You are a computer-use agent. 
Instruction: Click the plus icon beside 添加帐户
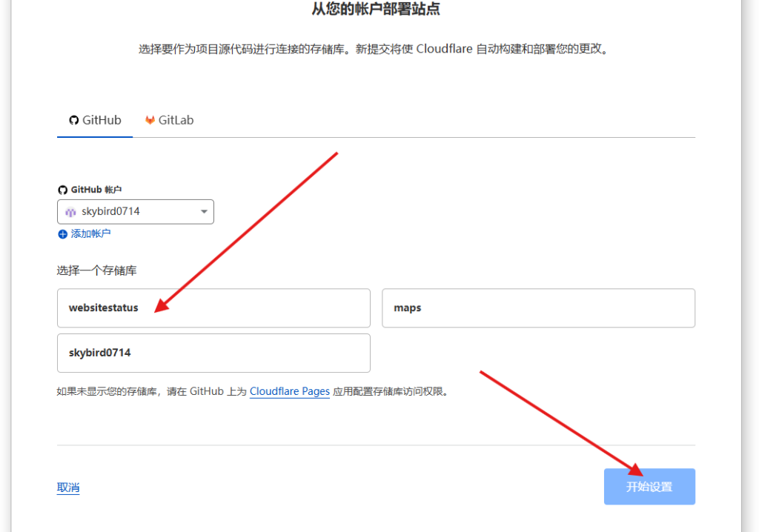coord(62,234)
